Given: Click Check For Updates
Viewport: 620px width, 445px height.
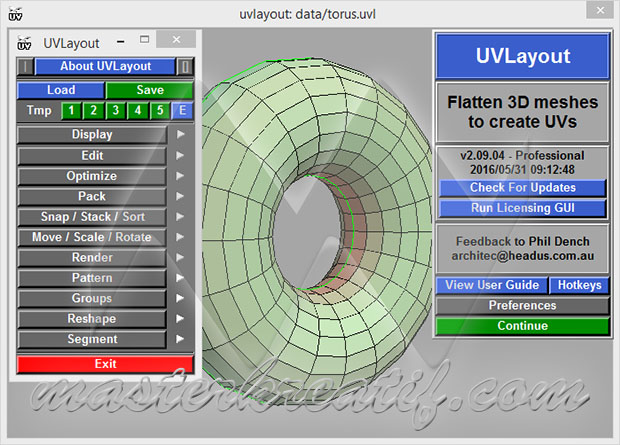Looking at the screenshot, I should [522, 187].
